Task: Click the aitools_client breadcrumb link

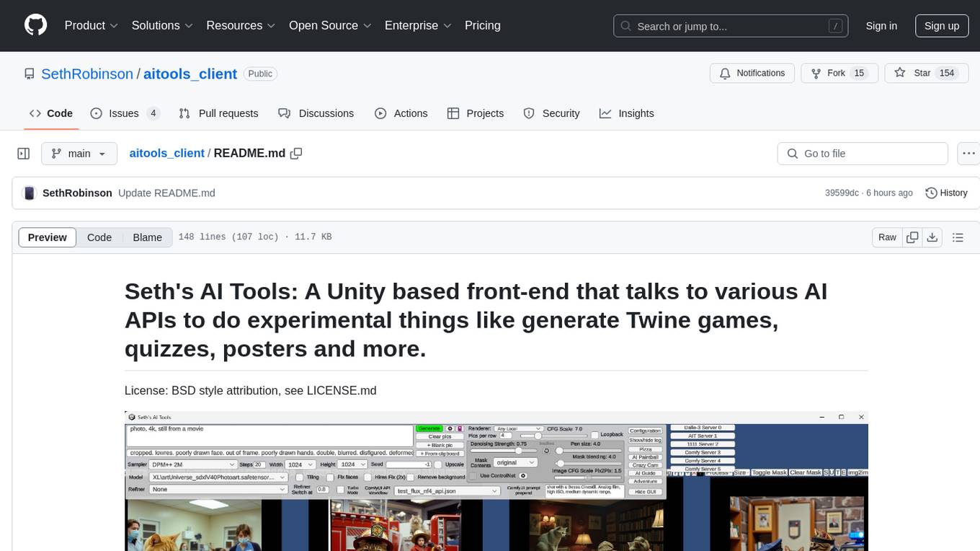Action: pyautogui.click(x=167, y=154)
